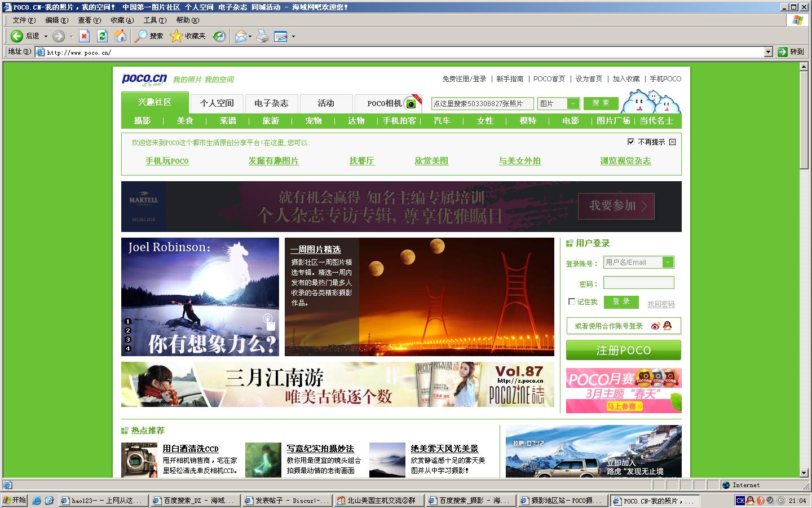The image size is (812, 508).
Task: Click the page scrollbar down arrow
Action: pyautogui.click(x=804, y=472)
